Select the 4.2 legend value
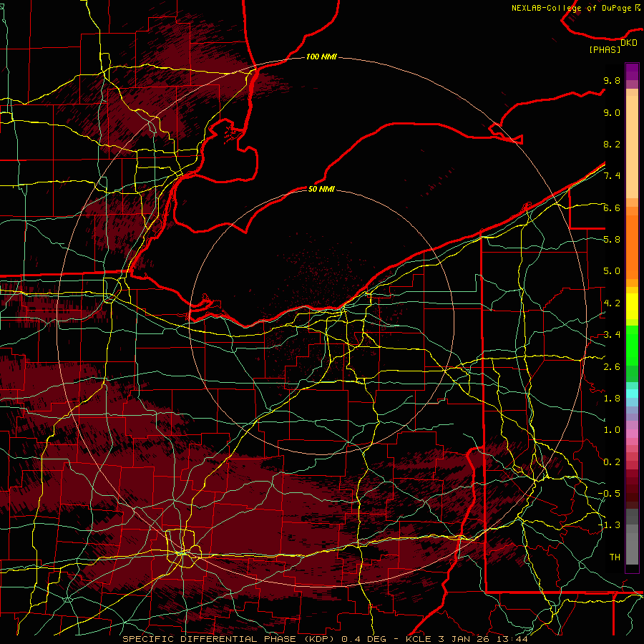 click(612, 303)
